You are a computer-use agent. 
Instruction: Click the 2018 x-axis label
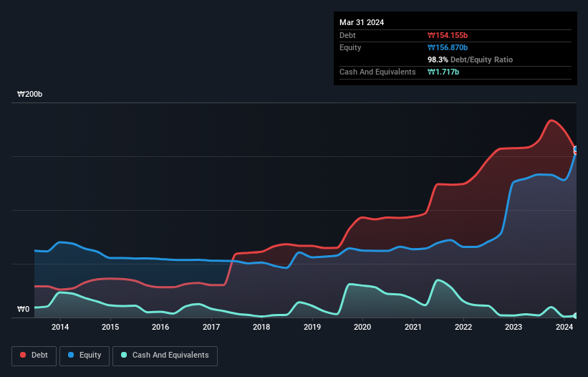[x=261, y=327]
